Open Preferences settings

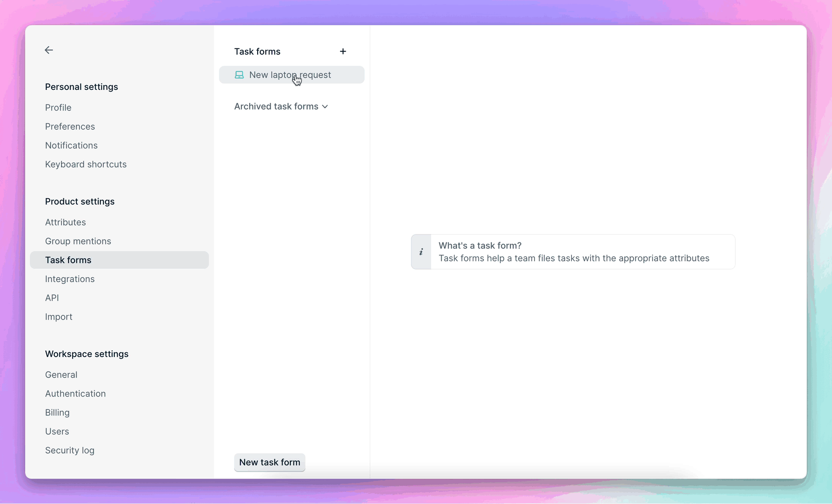tap(70, 126)
